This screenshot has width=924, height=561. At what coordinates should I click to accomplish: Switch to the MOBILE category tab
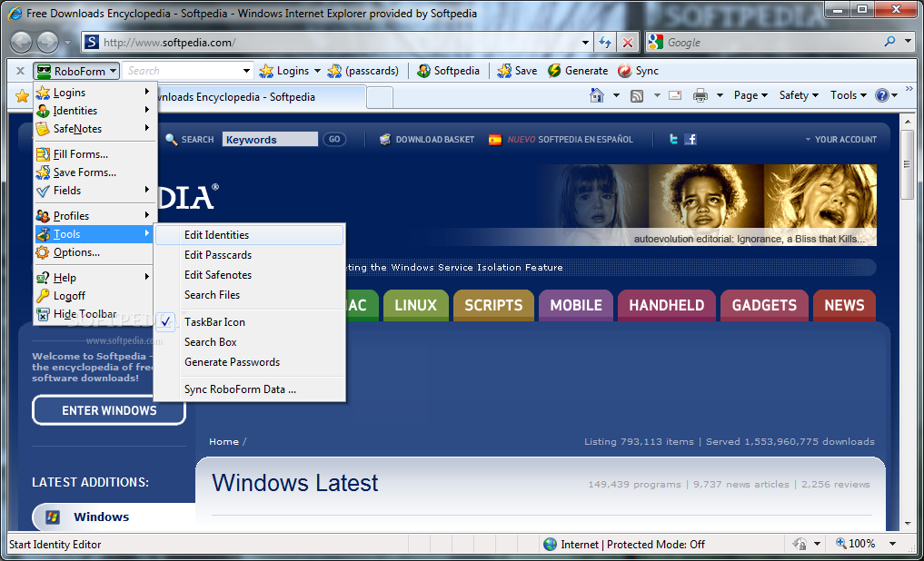[576, 305]
